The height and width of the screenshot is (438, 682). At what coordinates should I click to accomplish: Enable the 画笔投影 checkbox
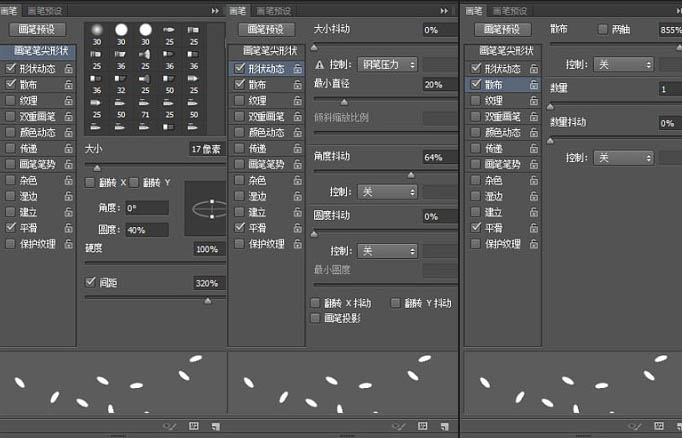coord(315,318)
